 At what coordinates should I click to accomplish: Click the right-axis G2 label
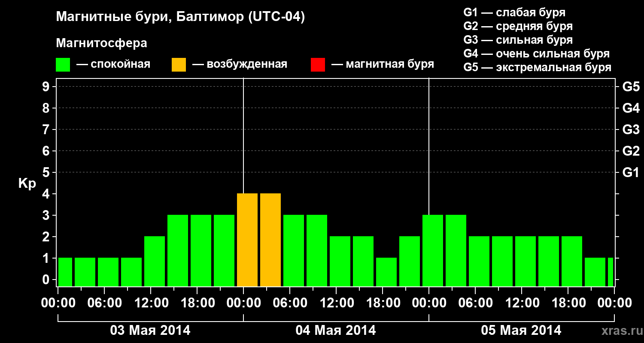tap(631, 151)
